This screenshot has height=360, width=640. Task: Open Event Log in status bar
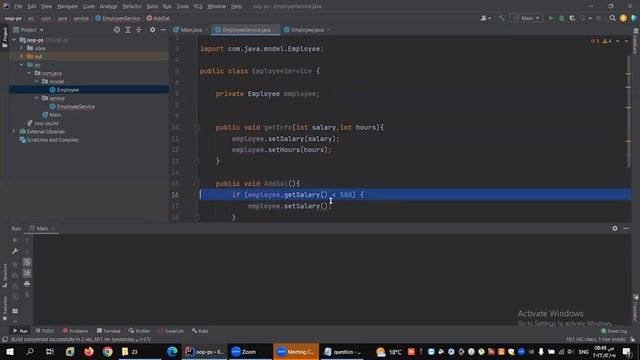(x=614, y=331)
